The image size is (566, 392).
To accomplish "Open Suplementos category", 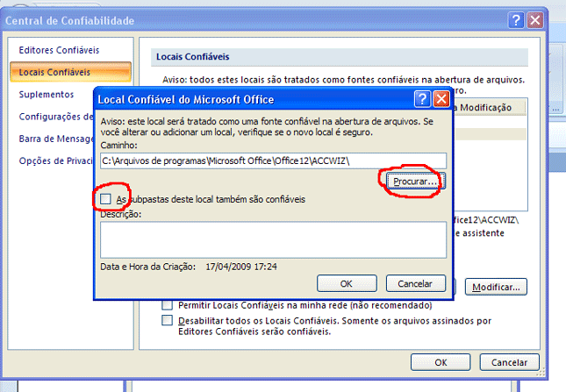I will click(x=47, y=95).
